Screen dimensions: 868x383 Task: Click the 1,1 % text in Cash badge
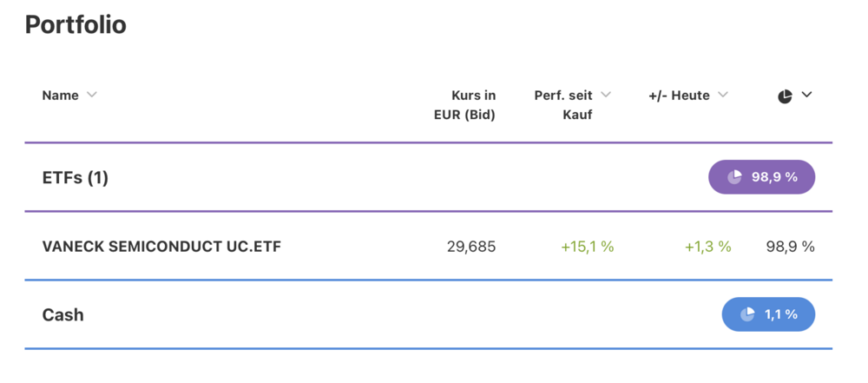coord(780,314)
